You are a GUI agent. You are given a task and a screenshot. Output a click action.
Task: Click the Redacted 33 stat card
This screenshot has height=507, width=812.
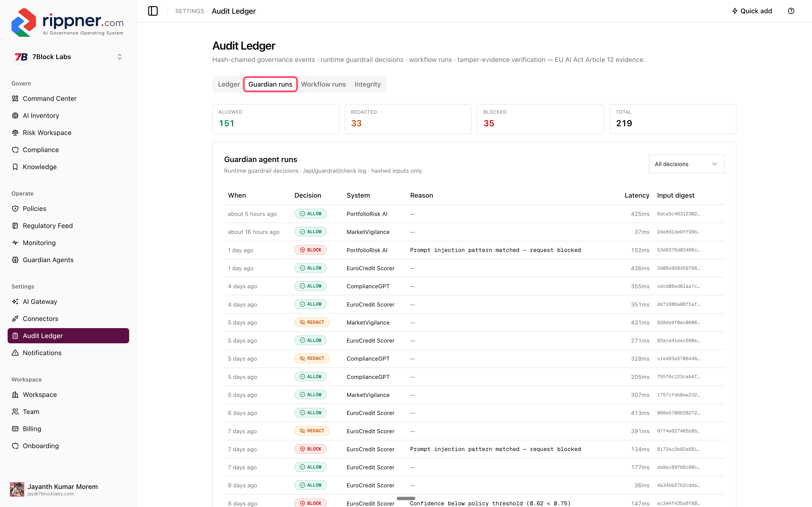[x=408, y=119]
